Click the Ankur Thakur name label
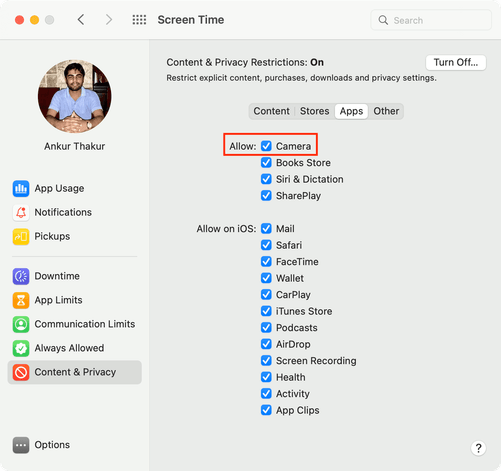This screenshot has width=501, height=471. tap(75, 146)
